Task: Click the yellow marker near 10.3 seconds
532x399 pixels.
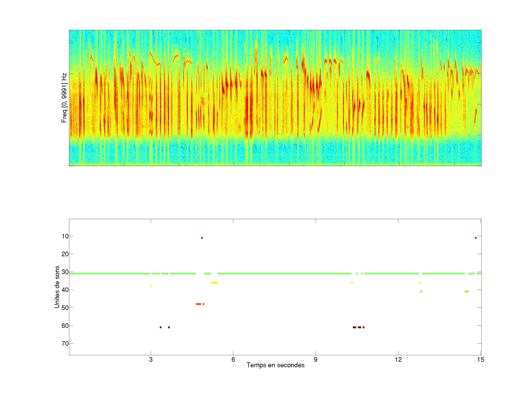Action: coord(352,283)
